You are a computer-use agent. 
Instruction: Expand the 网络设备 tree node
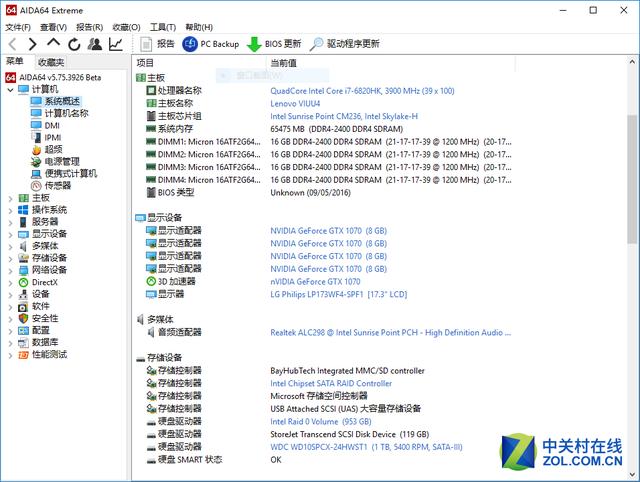coord(10,271)
